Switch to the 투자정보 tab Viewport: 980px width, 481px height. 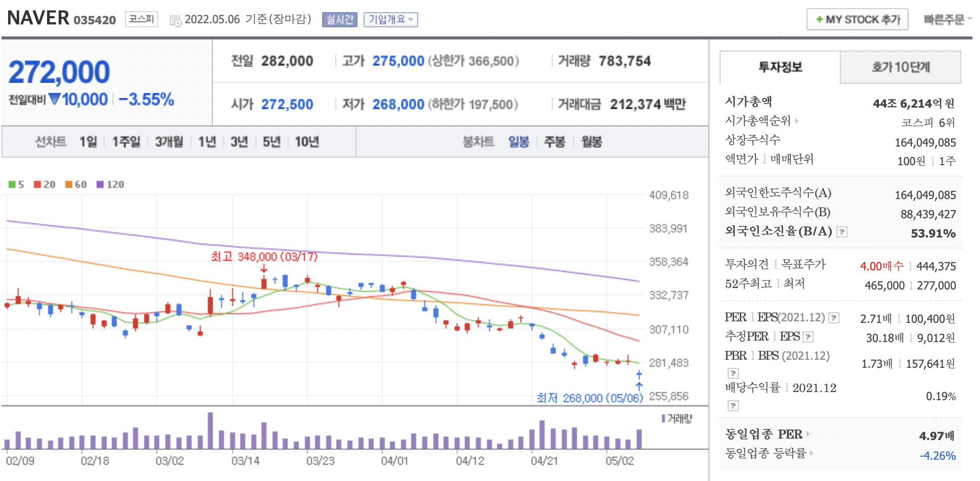coord(780,67)
